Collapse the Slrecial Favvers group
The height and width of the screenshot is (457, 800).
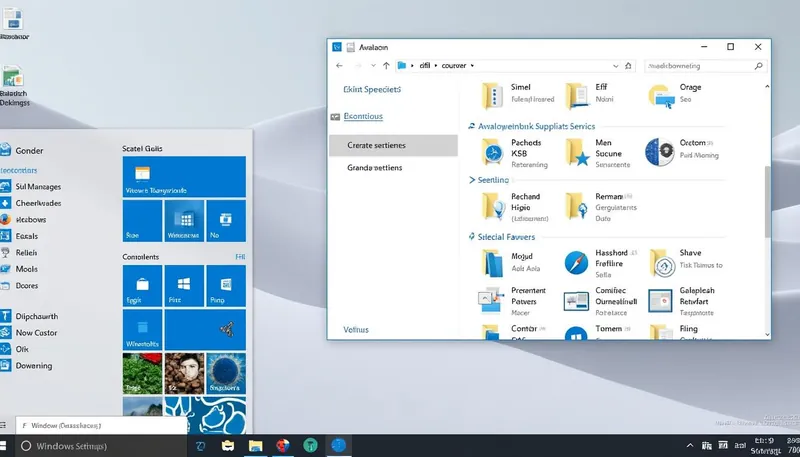point(472,237)
